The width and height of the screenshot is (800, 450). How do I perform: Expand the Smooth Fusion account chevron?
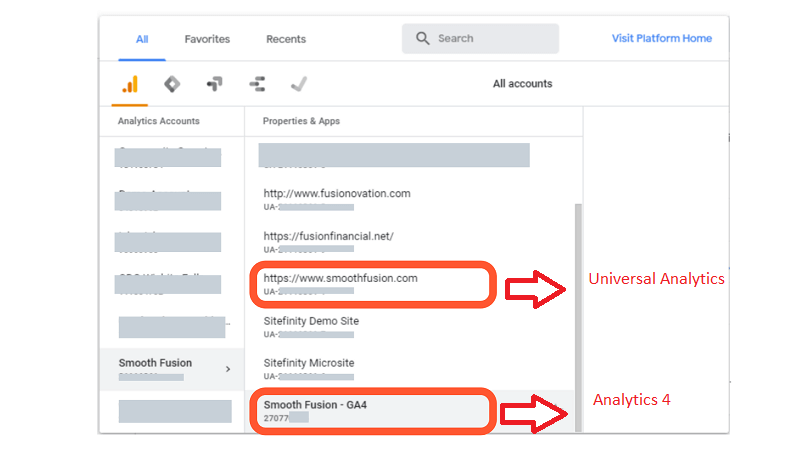coord(228,369)
